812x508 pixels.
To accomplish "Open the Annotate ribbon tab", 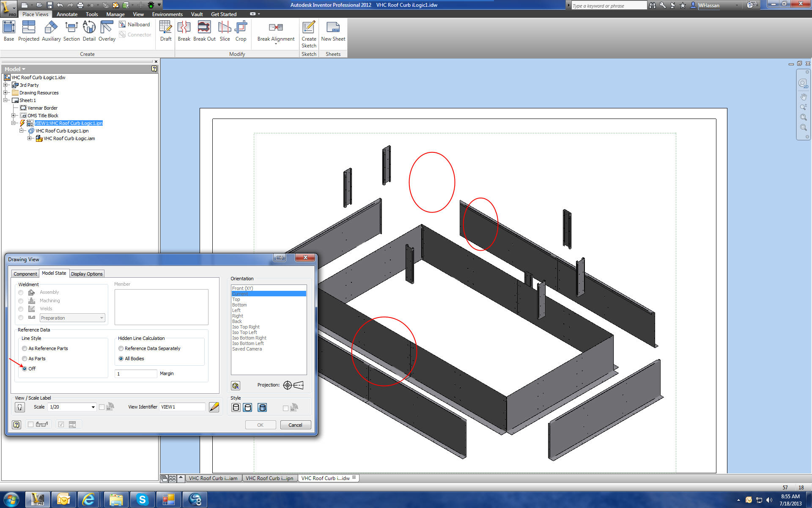I will point(67,14).
